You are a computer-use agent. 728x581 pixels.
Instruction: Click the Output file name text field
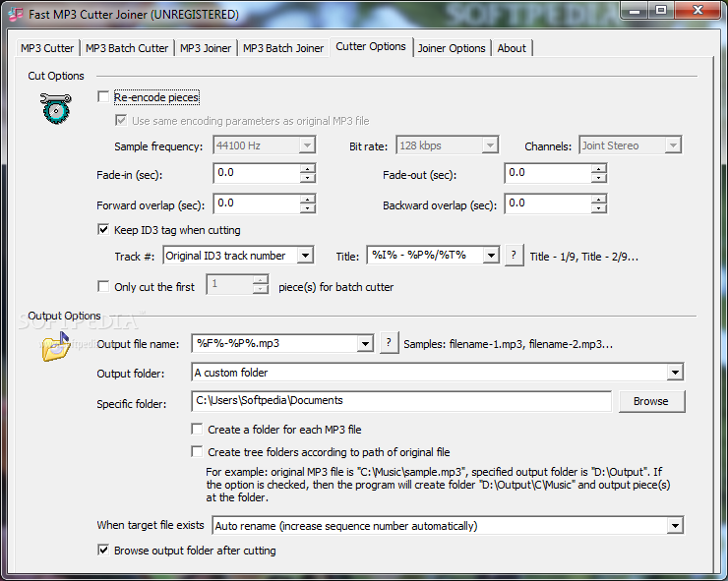pyautogui.click(x=274, y=344)
